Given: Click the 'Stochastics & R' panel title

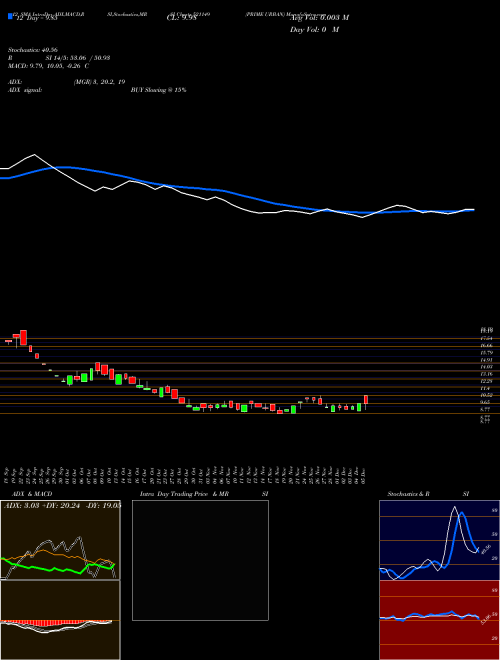Looking at the screenshot, I should click(409, 494).
